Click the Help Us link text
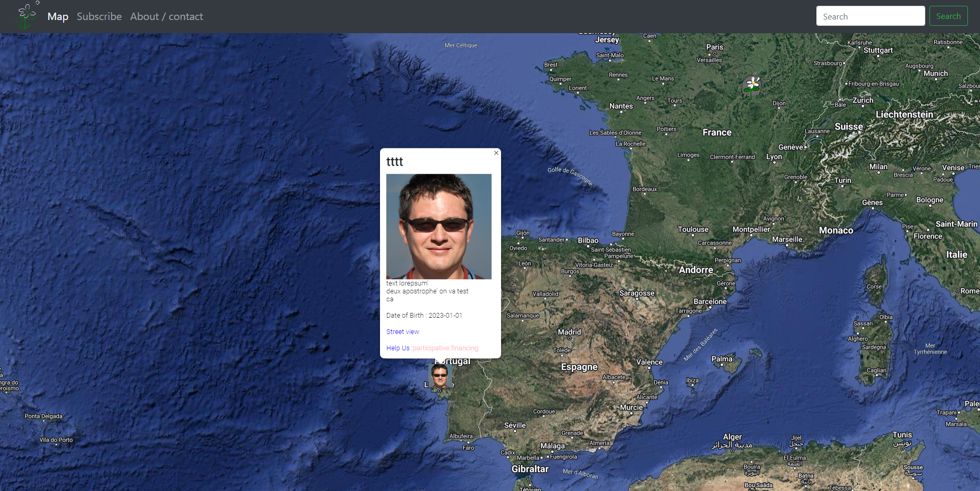Viewport: 980px width, 491px height. (397, 348)
